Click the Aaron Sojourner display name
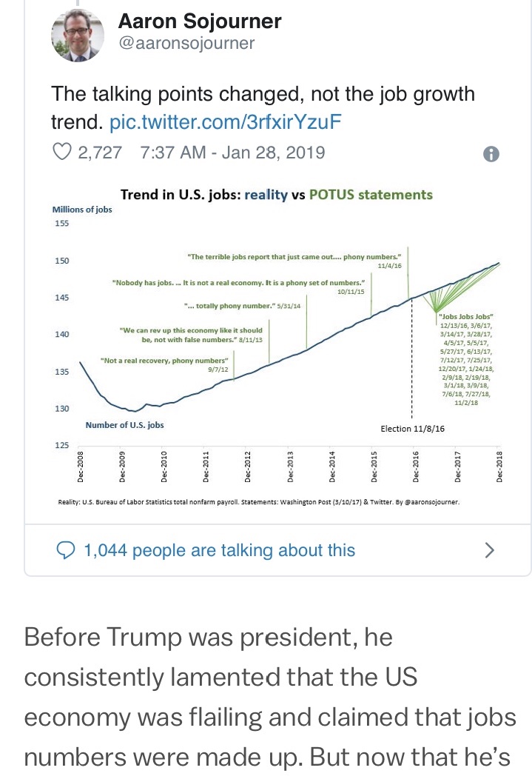532x779 pixels. [200, 21]
